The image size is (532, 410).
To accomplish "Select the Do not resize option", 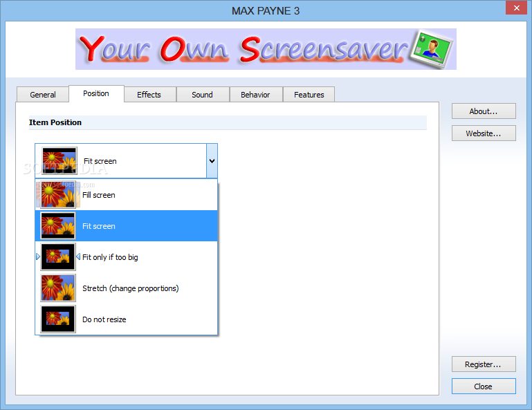I will [126, 319].
